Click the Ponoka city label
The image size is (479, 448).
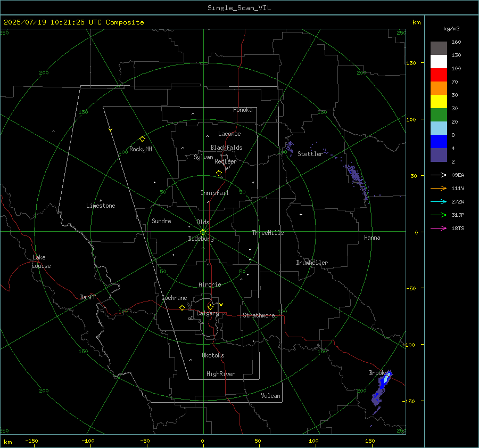pos(243,110)
